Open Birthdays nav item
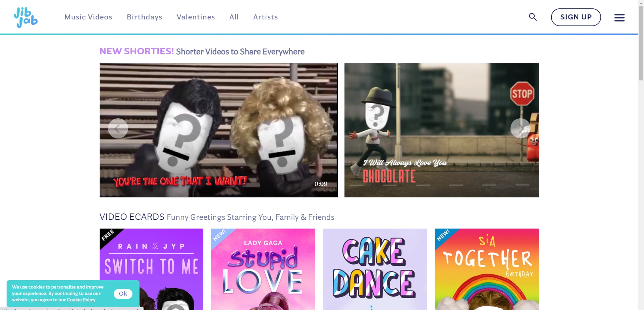This screenshot has width=644, height=310. (x=145, y=17)
